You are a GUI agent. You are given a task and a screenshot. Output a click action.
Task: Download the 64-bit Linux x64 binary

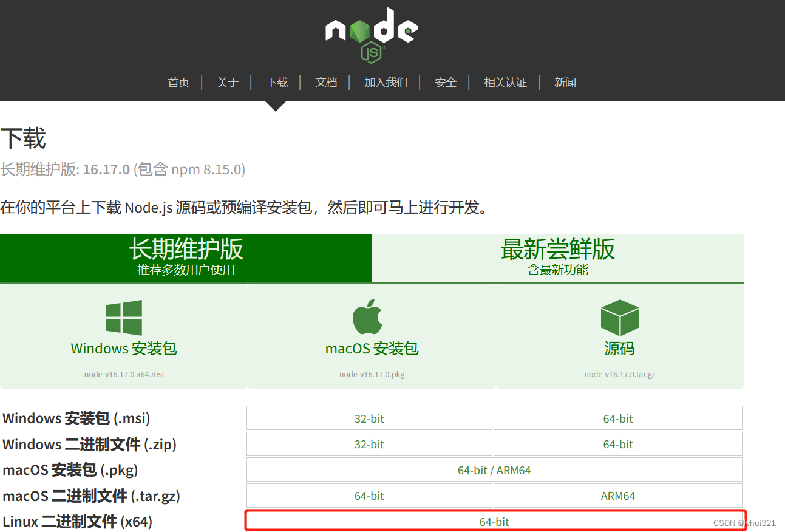494,521
